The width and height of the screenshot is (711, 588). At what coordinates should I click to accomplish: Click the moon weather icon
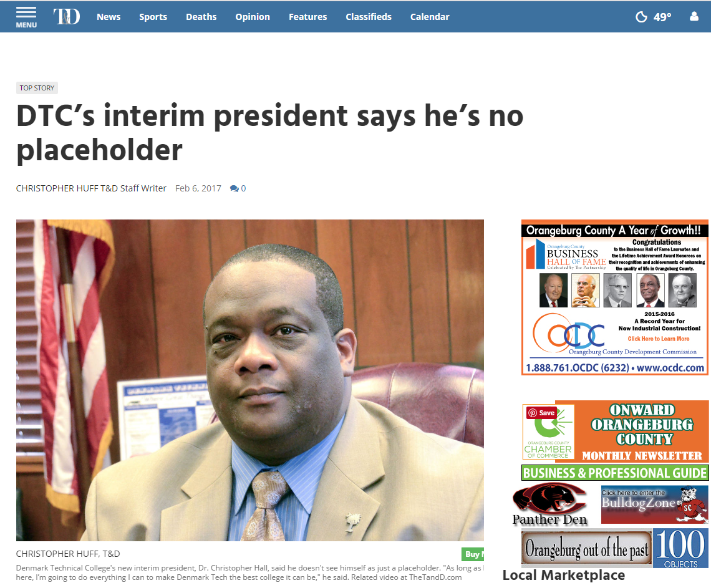[641, 17]
